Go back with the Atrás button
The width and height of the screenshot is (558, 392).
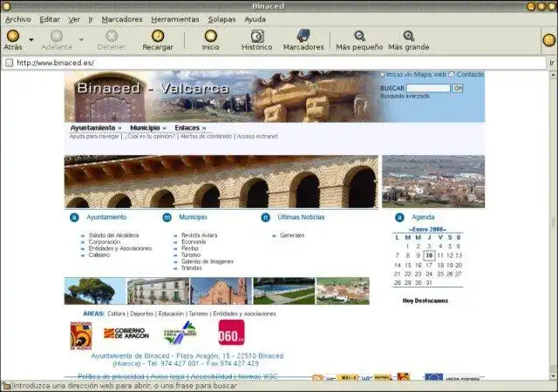click(x=13, y=40)
